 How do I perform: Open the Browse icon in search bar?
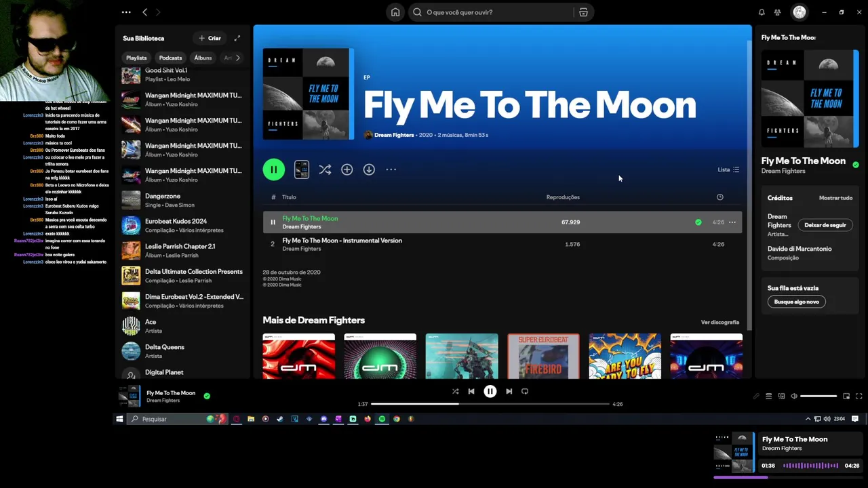pyautogui.click(x=583, y=12)
